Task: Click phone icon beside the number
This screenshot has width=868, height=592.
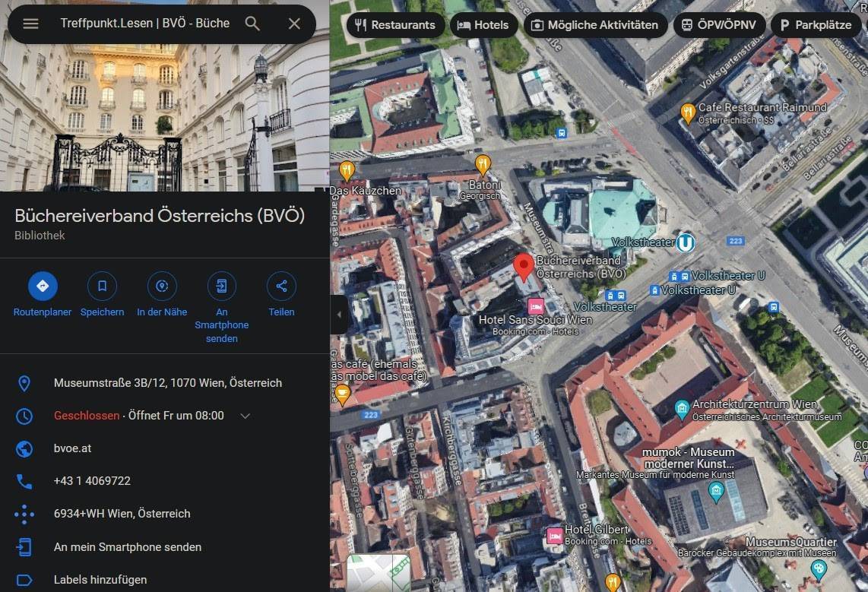Action: tap(24, 481)
